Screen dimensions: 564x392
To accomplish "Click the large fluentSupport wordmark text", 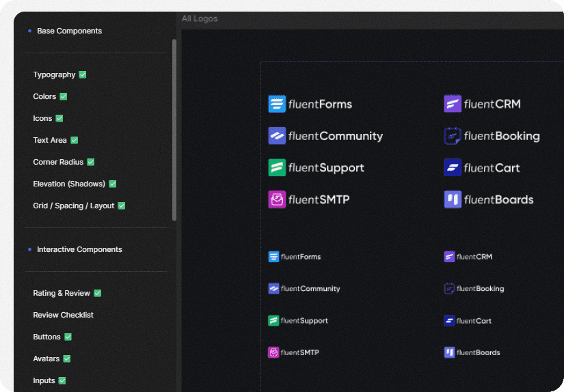I will point(326,168).
